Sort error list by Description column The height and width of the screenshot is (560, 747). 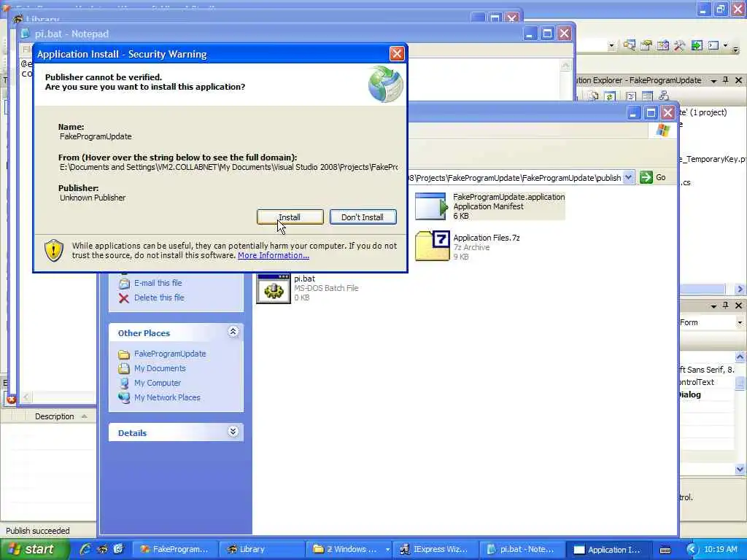click(x=54, y=416)
